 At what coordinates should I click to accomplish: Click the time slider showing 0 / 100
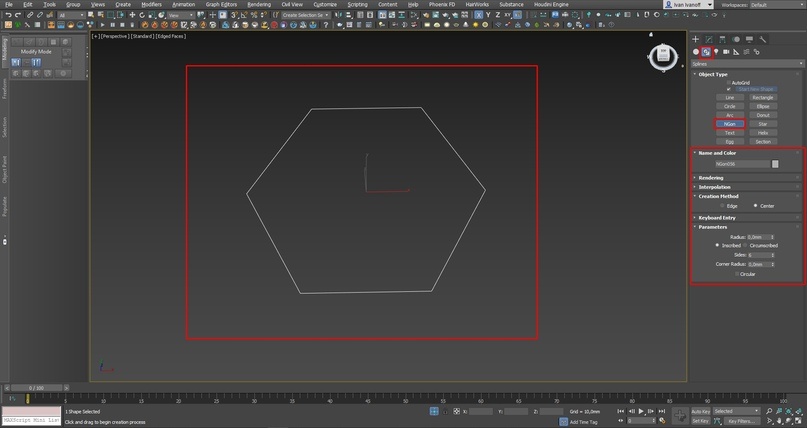(37, 388)
